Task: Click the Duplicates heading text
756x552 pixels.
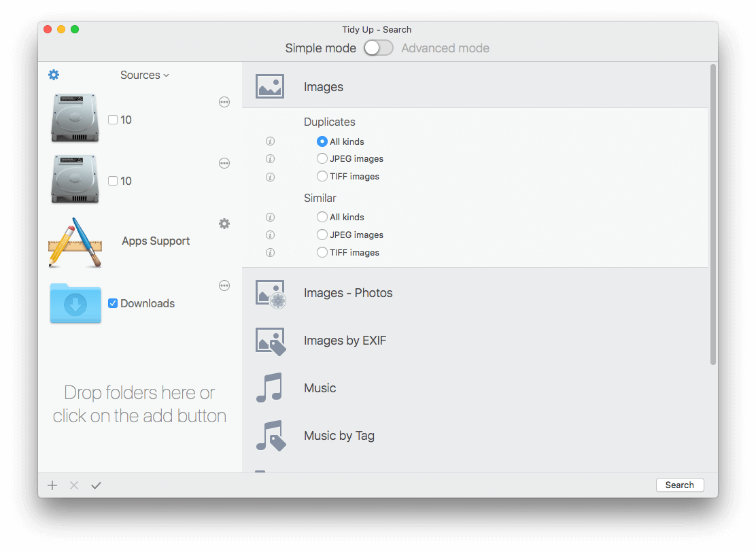Action: [329, 122]
